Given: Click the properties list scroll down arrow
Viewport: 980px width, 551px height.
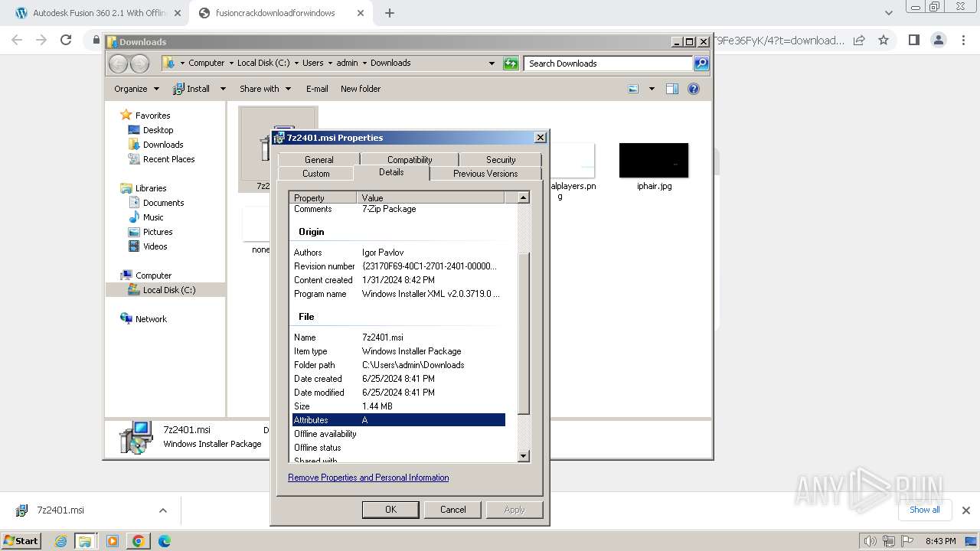Looking at the screenshot, I should click(x=524, y=456).
